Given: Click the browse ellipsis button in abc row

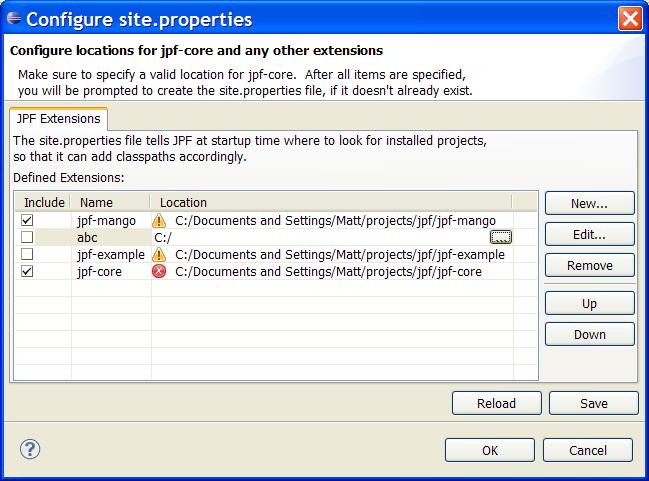Looking at the screenshot, I should click(501, 237).
